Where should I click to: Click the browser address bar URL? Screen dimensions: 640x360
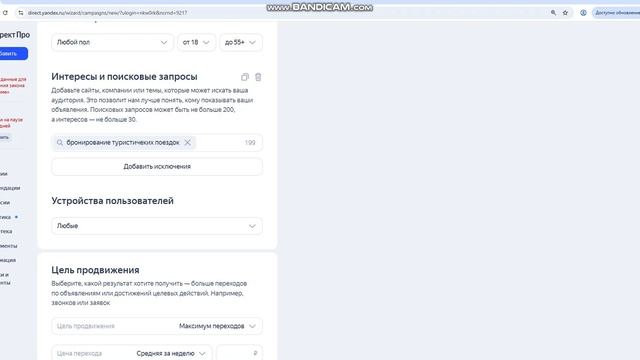107,13
